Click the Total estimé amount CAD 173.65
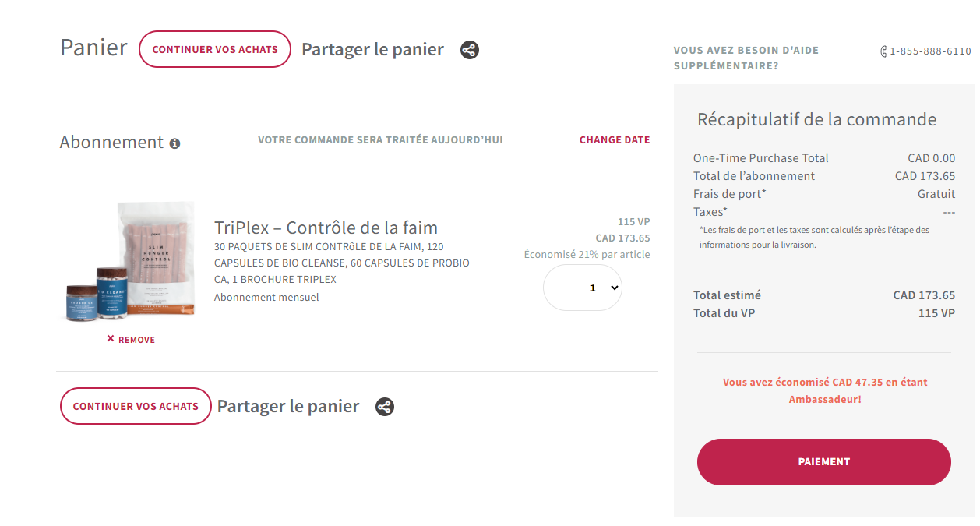The width and height of the screenshot is (980, 526). 924,295
